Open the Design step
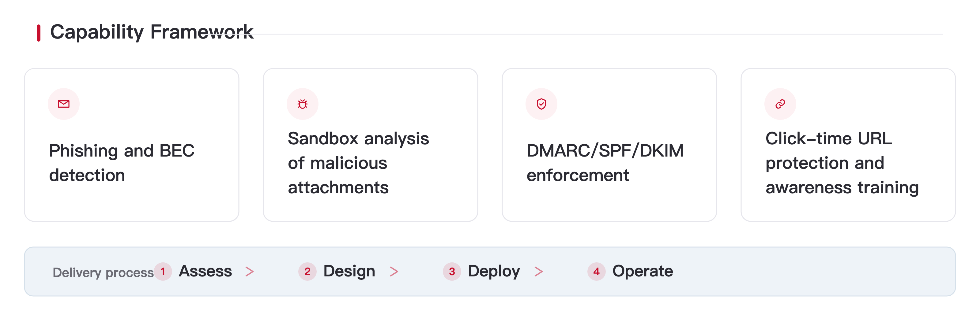Screen dimensions: 980x318 tap(349, 271)
